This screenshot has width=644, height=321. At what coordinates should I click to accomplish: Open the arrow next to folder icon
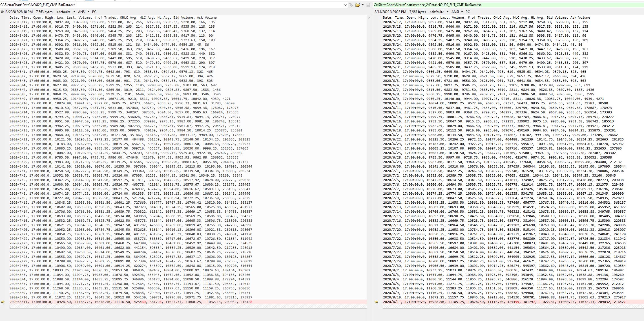(x=362, y=5)
